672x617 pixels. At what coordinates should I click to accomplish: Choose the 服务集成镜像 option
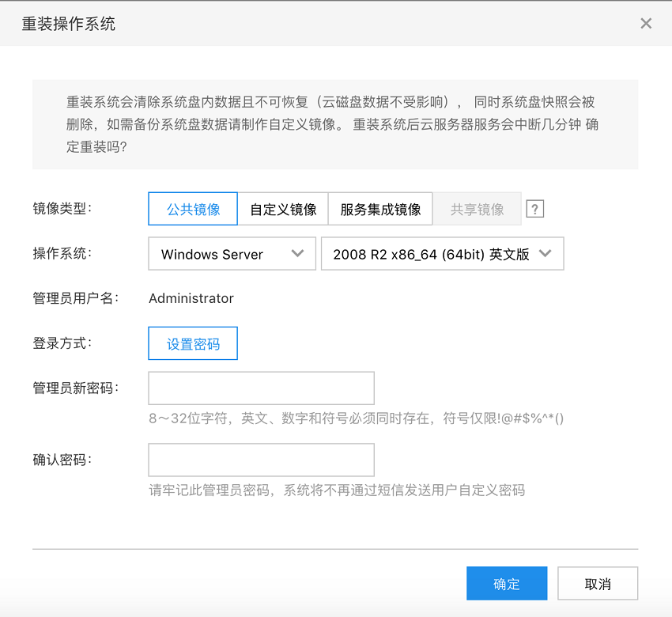click(x=380, y=210)
